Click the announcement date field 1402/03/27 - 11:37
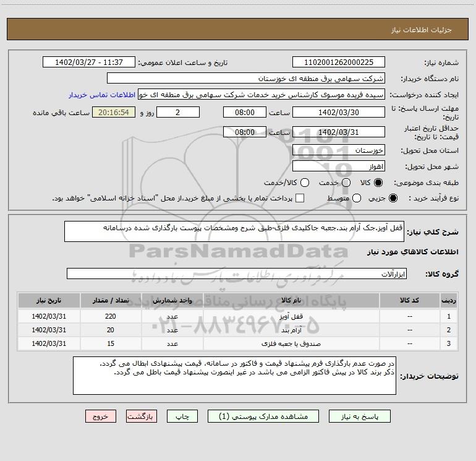 [89, 62]
